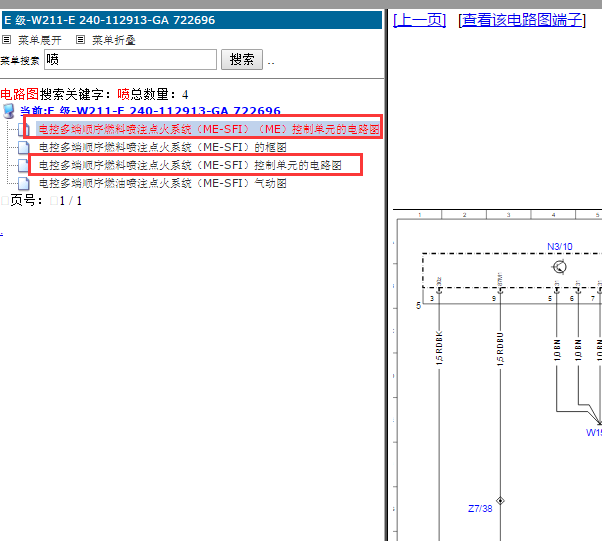The height and width of the screenshot is (541, 602).
Task: Click the Z7/38 diamond junction symbol
Action: point(500,501)
